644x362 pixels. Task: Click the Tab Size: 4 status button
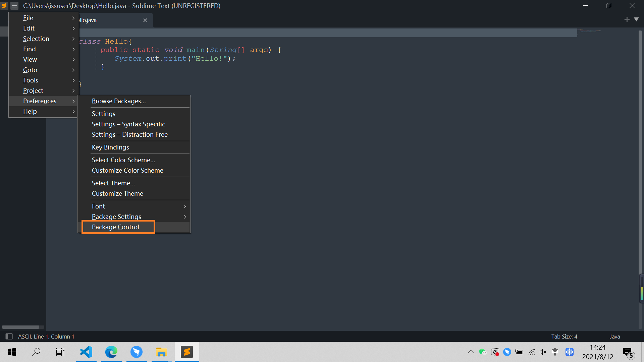[564, 336]
